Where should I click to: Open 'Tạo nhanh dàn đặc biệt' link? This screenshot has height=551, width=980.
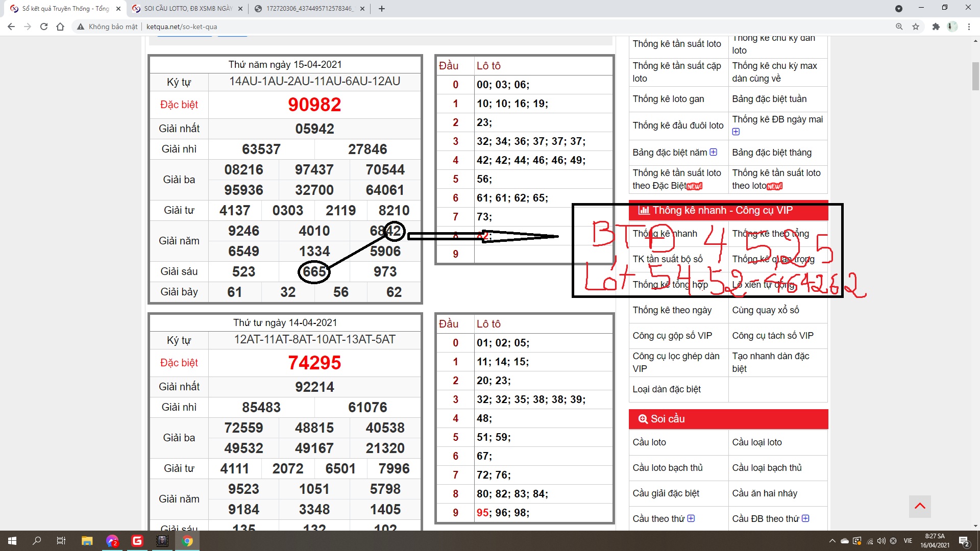point(771,362)
